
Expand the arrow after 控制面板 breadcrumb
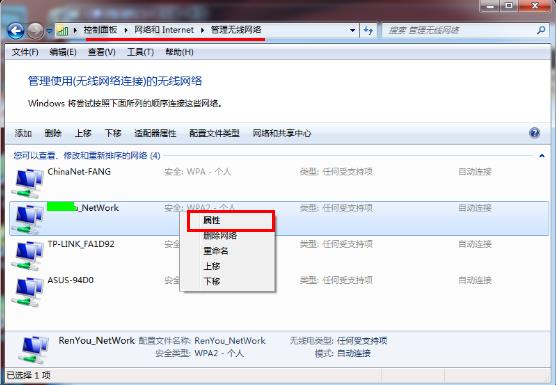click(126, 30)
